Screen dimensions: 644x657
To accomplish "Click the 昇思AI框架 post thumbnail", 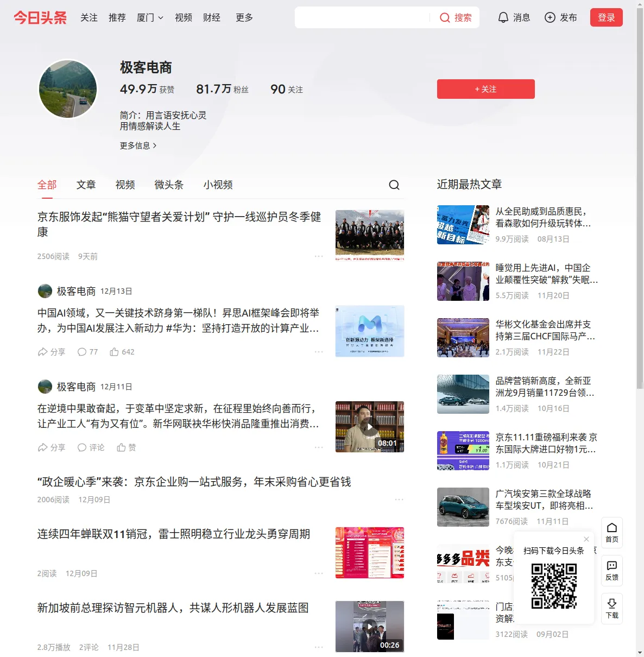I will pos(370,331).
